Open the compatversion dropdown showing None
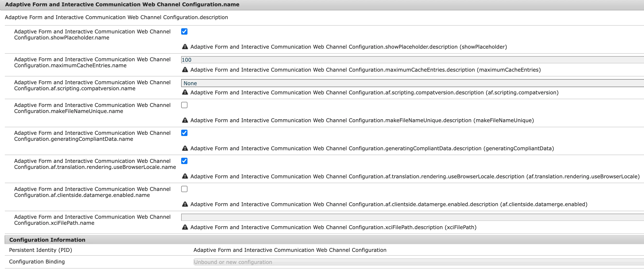Viewport: 644px width, 270px height. pyautogui.click(x=412, y=83)
